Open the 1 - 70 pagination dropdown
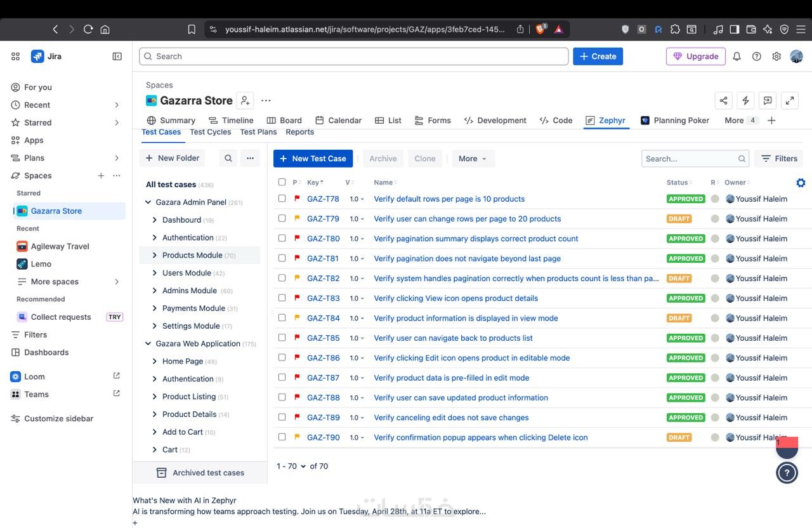This screenshot has height=528, width=812. [291, 466]
